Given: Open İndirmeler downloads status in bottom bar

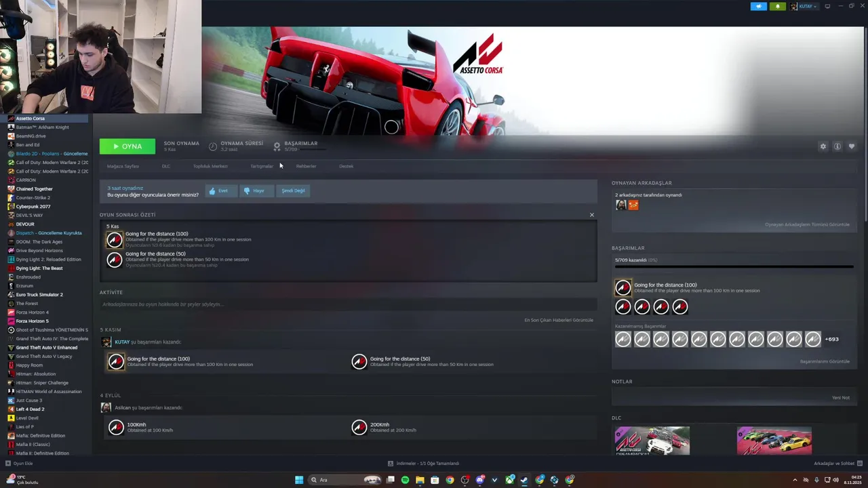Looking at the screenshot, I should (x=423, y=464).
